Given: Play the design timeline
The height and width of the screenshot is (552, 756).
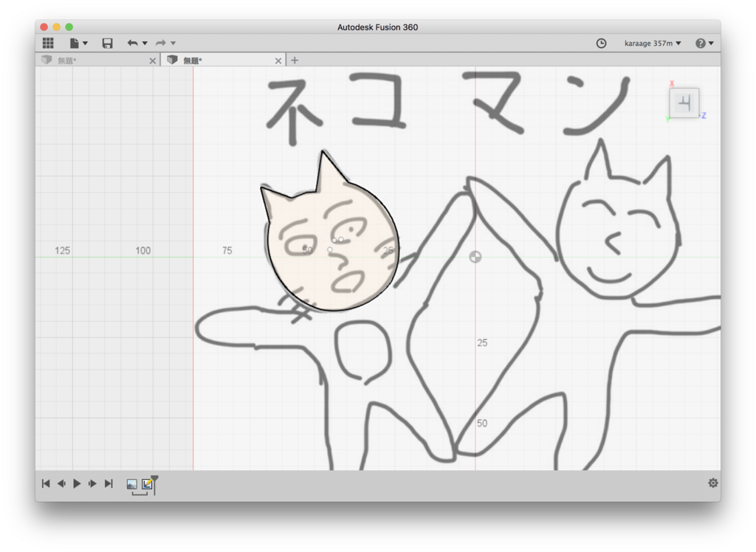Looking at the screenshot, I should point(77,483).
